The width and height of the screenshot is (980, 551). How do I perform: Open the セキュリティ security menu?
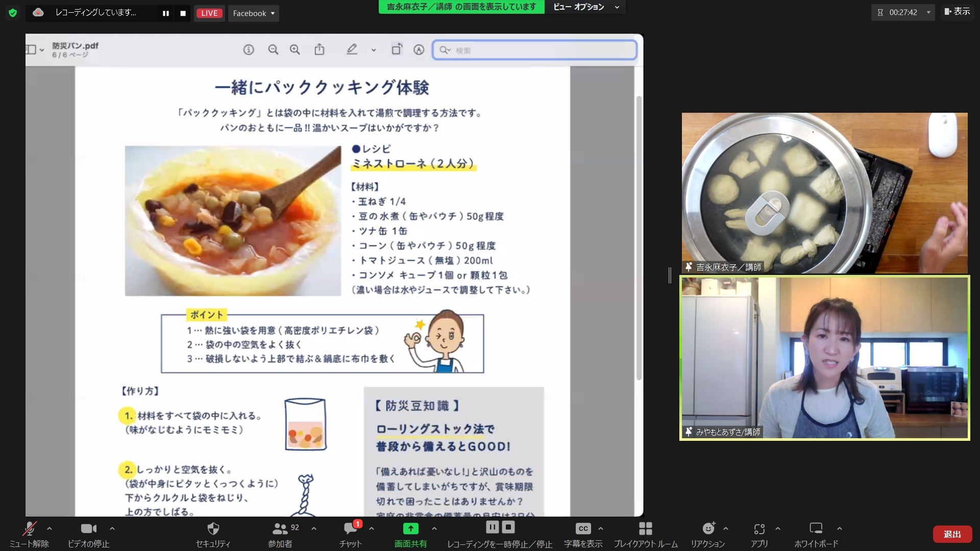213,534
